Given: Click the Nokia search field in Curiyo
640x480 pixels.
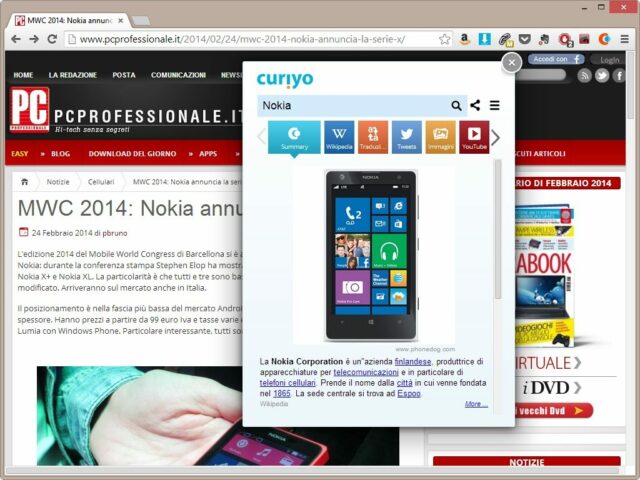Looking at the screenshot, I should pyautogui.click(x=350, y=105).
